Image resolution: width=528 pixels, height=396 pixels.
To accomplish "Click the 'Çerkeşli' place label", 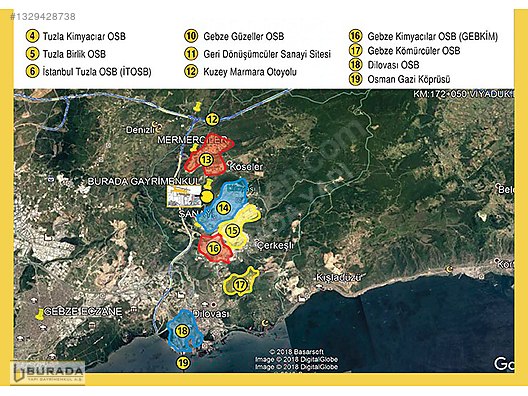I will click(x=275, y=245).
